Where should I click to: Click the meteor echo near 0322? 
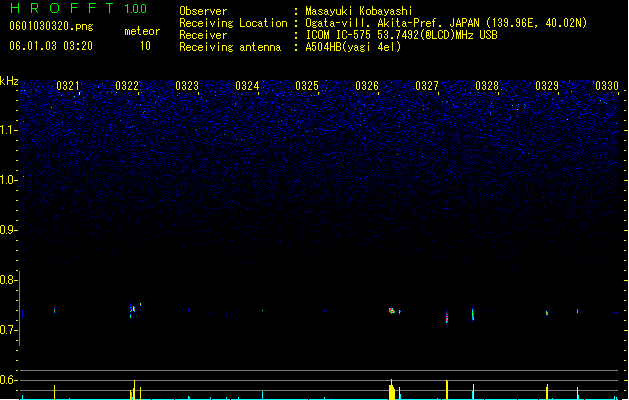pos(132,309)
